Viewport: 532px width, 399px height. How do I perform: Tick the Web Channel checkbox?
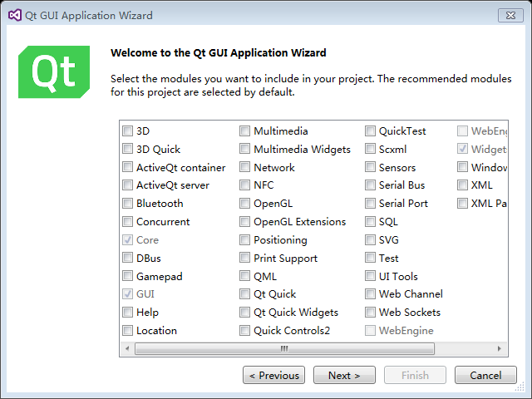click(370, 294)
